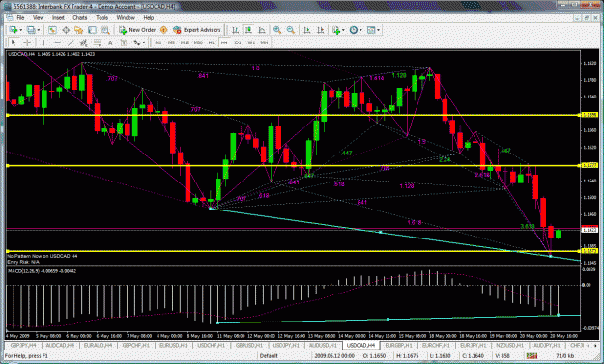Click the Arrows drawing tool icon

[137, 42]
